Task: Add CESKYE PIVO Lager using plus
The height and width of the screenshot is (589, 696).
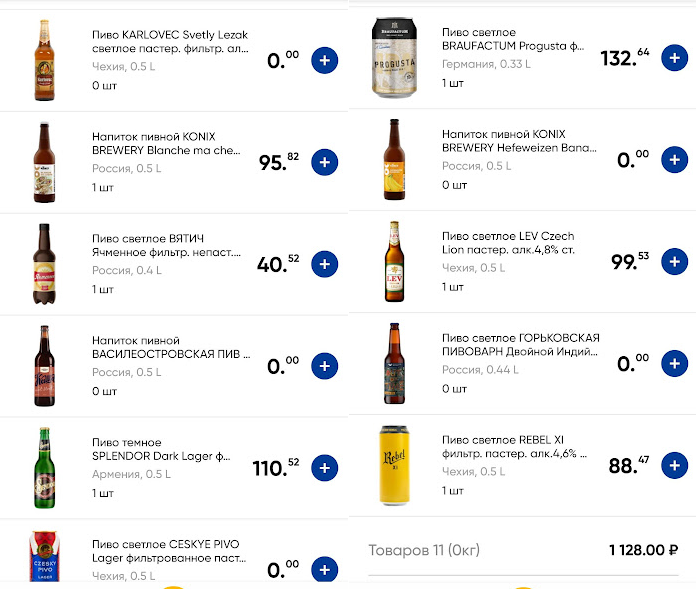Action: [x=324, y=570]
